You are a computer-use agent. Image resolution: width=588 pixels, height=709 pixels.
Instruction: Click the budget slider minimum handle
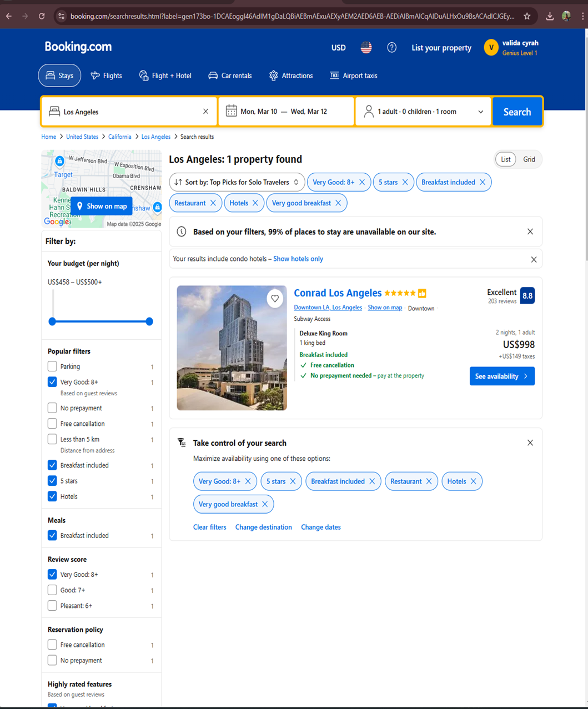(x=52, y=321)
